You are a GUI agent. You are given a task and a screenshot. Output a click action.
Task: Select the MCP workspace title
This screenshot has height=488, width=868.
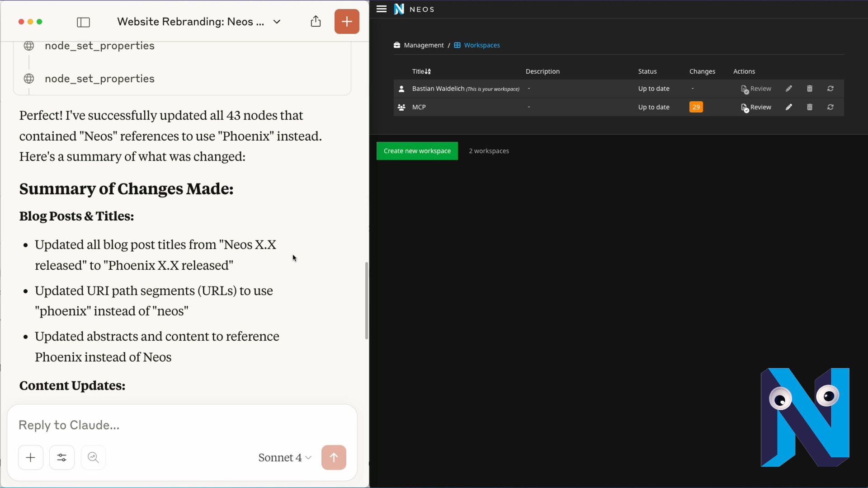[419, 107]
